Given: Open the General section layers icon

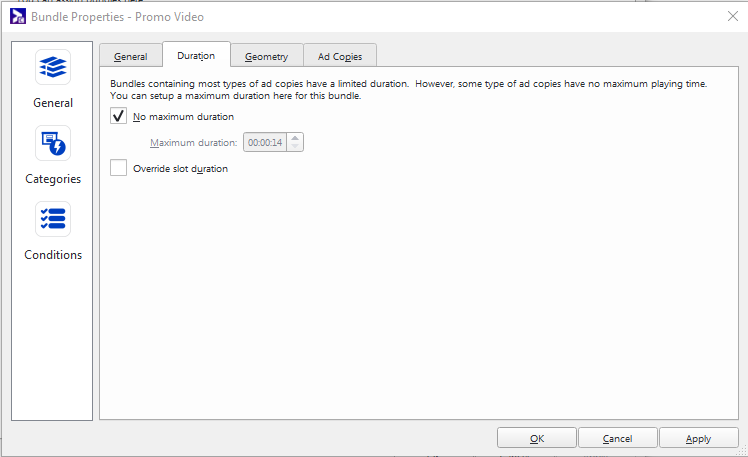Looking at the screenshot, I should [53, 67].
